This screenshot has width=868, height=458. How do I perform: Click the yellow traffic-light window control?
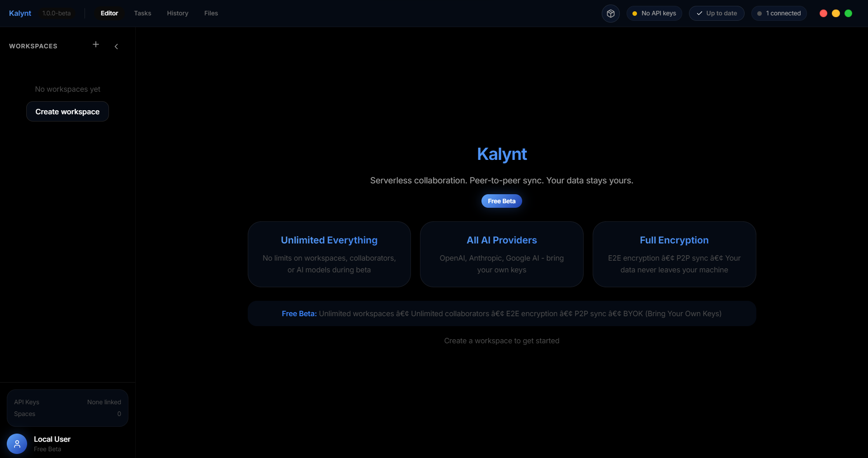pyautogui.click(x=836, y=14)
